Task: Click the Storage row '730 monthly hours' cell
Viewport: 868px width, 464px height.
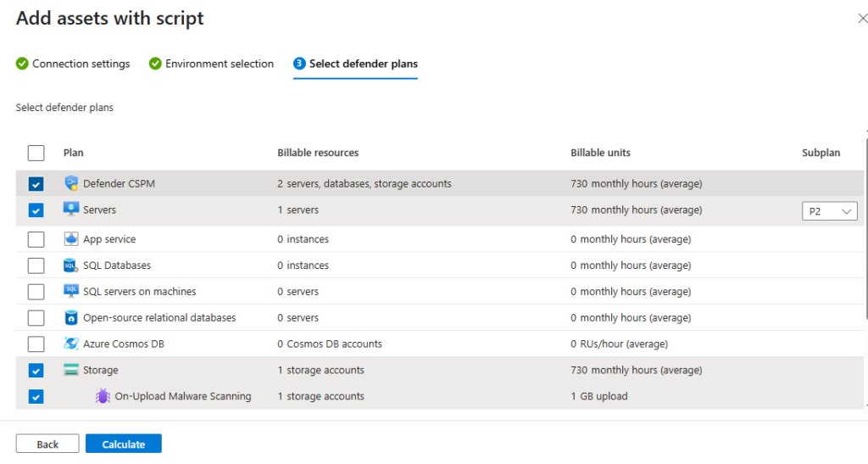Action: tap(636, 370)
